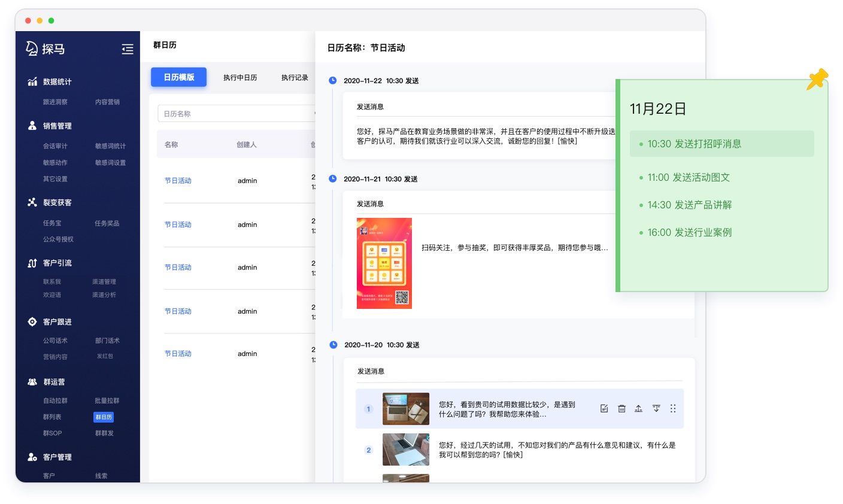Click the drag handle dots on message 1

point(673,408)
